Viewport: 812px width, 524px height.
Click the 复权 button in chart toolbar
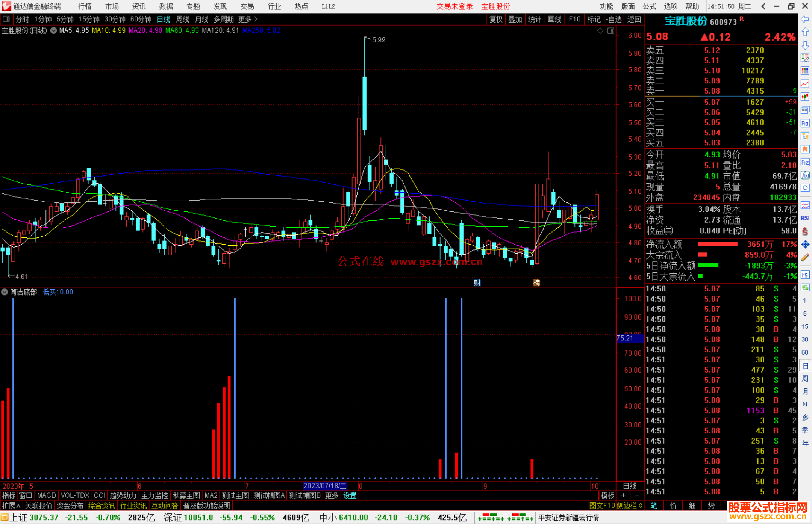click(x=496, y=19)
